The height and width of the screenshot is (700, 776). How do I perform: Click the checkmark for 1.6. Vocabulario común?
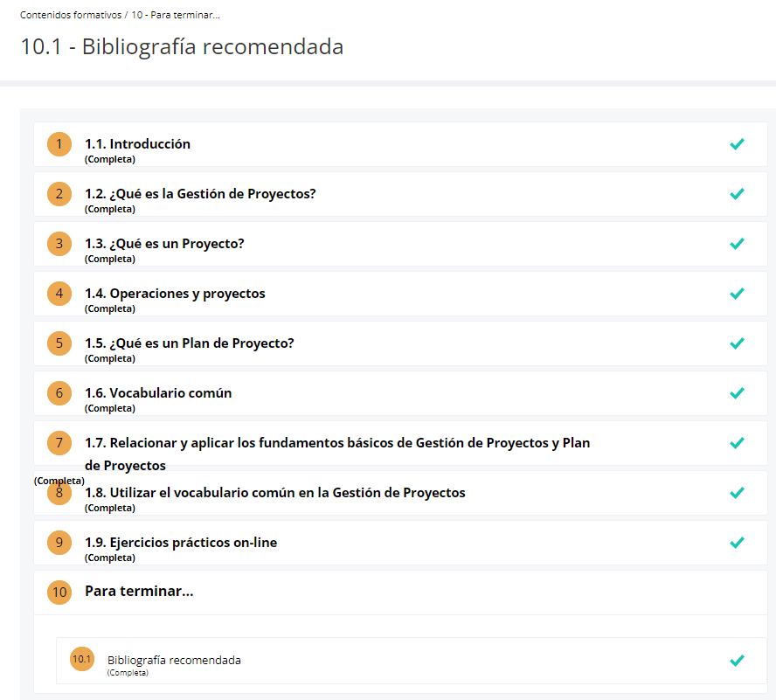[x=737, y=393]
